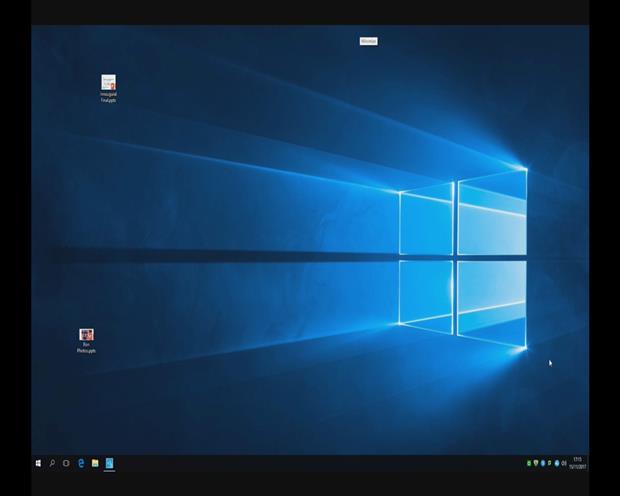Screen dimensions: 620x496
Task: Open File Explorer from the taskbar
Action: (x=95, y=463)
